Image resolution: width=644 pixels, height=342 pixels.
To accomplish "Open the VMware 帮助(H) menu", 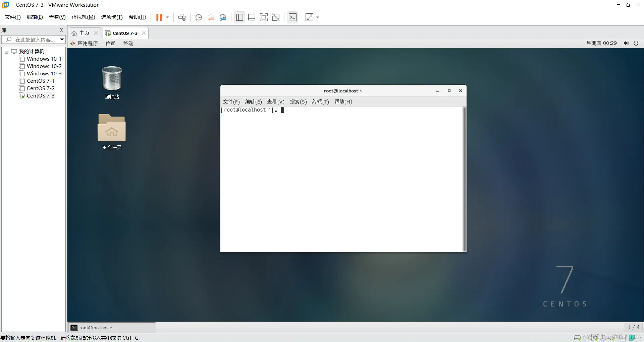I will pyautogui.click(x=138, y=17).
